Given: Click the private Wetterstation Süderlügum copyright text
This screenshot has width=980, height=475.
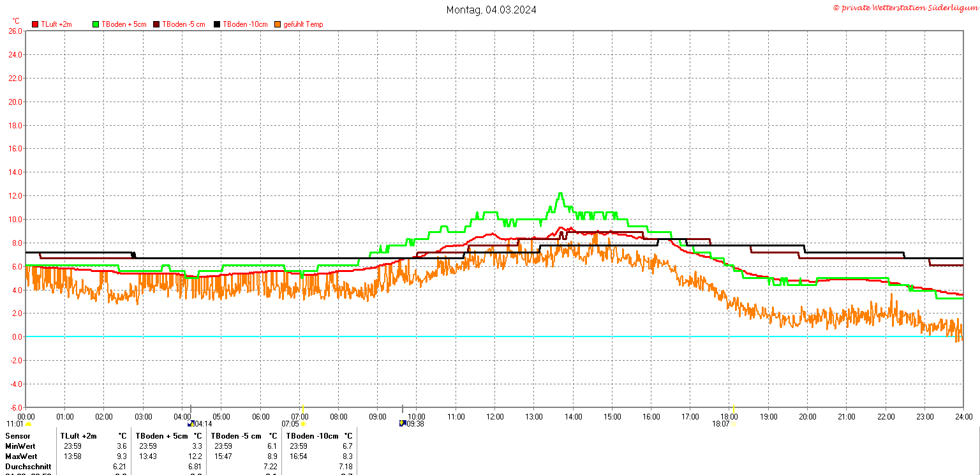Looking at the screenshot, I should (905, 8).
